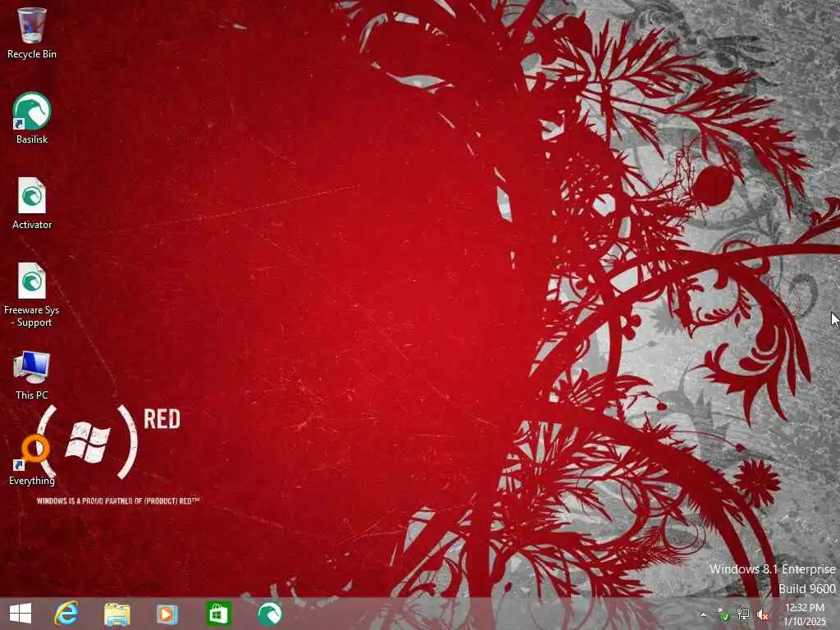This screenshot has width=840, height=630.
Task: Open File Explorer from the taskbar
Action: click(x=116, y=614)
